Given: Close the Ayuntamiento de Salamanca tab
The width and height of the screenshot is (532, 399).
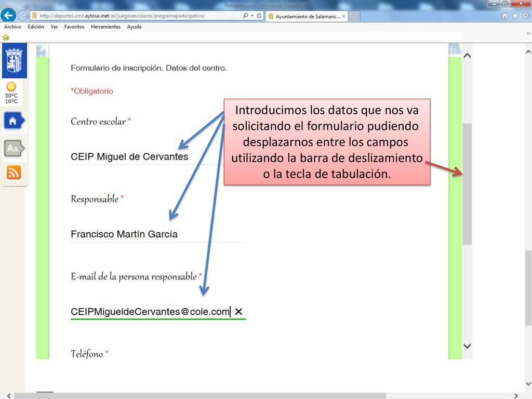Looking at the screenshot, I should 344,16.
